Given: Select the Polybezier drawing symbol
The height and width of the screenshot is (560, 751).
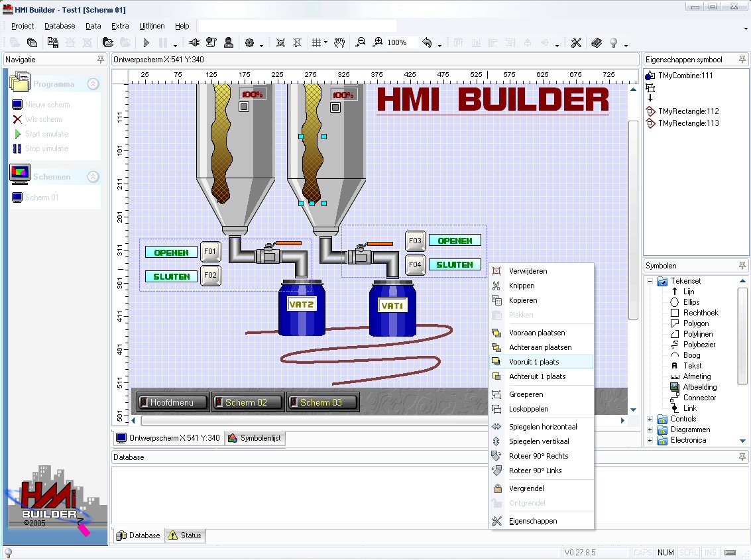Looking at the screenshot, I should coord(693,345).
